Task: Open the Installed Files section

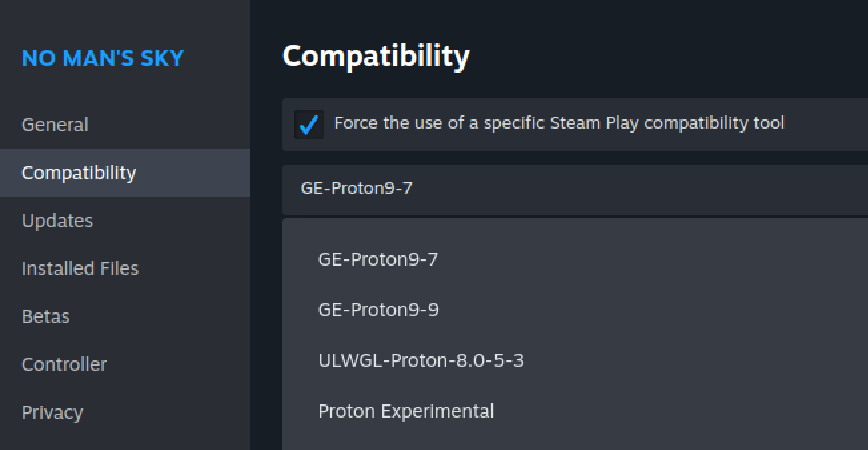Action: click(x=80, y=268)
